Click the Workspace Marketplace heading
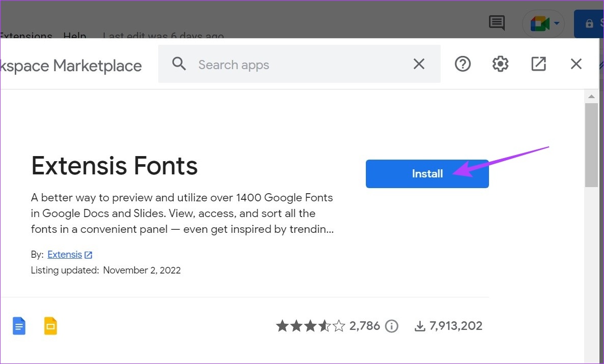This screenshot has height=364, width=604. (x=71, y=66)
